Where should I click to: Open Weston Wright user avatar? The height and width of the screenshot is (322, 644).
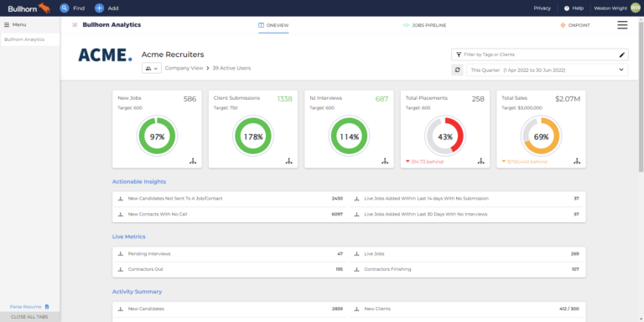click(x=635, y=8)
